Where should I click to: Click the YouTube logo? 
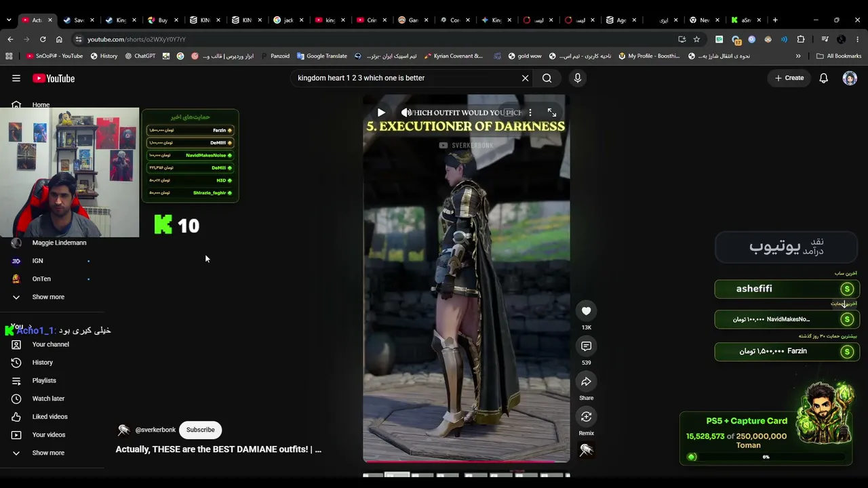(x=54, y=79)
